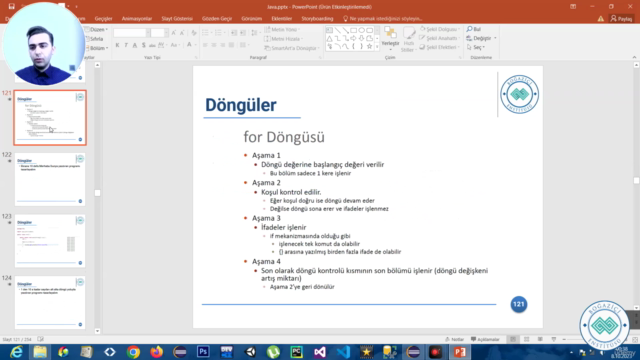Select star shape in gallery
Image resolution: width=640 pixels, height=360 pixels.
pyautogui.click(x=369, y=47)
